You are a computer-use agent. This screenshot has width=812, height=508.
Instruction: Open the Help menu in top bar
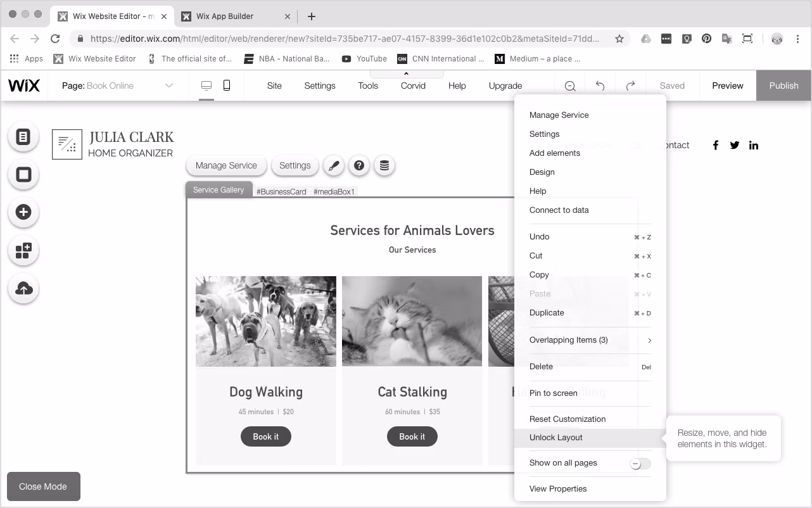(457, 86)
